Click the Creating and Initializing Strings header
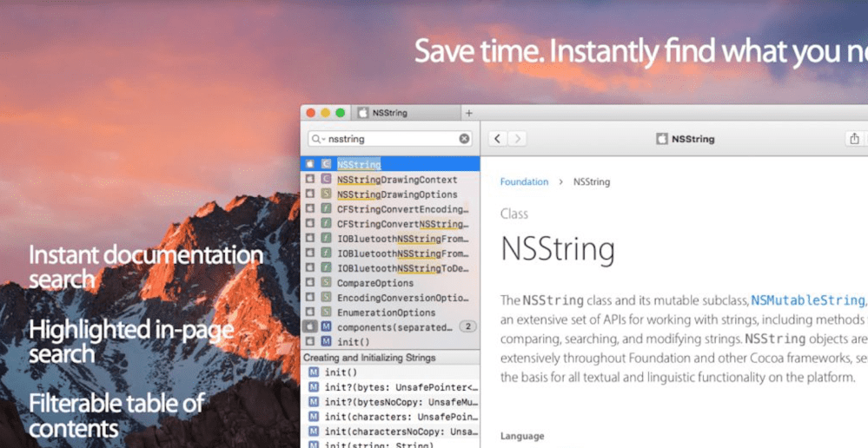The height and width of the screenshot is (448, 868). pos(369,358)
